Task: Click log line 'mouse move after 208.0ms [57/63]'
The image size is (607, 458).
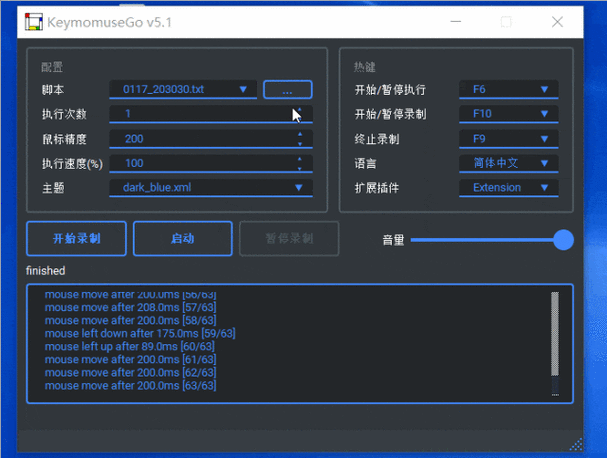Action: 130,307
